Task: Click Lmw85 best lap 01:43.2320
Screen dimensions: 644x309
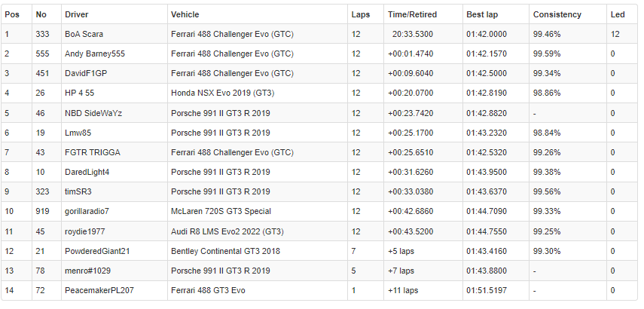Action: point(487,133)
